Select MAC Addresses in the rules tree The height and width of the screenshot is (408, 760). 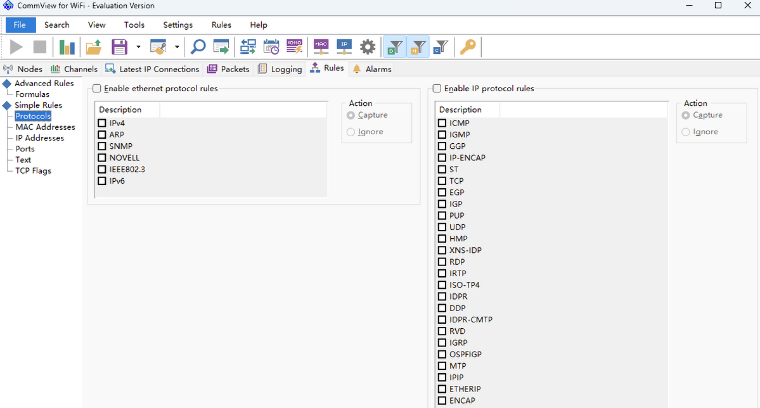click(45, 127)
